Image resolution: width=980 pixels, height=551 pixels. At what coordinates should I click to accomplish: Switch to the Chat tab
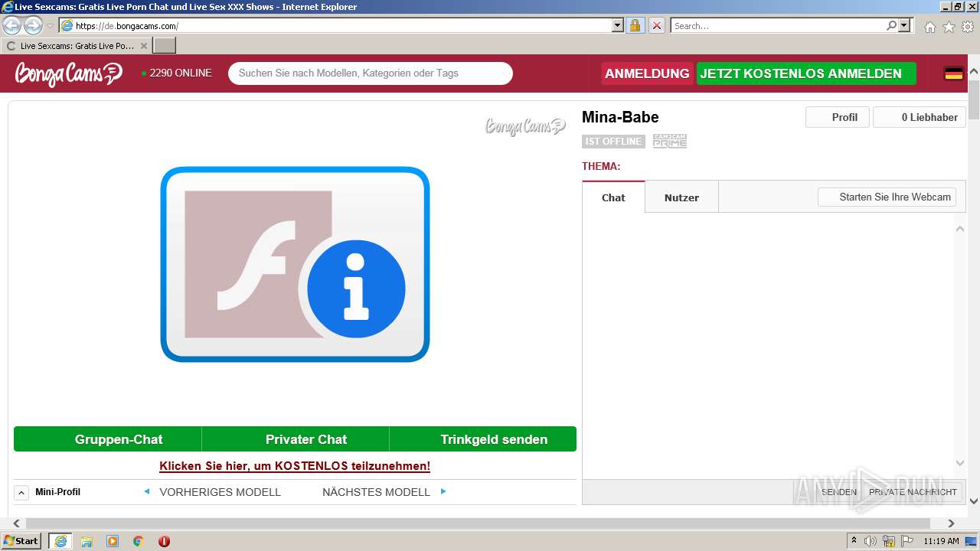613,197
